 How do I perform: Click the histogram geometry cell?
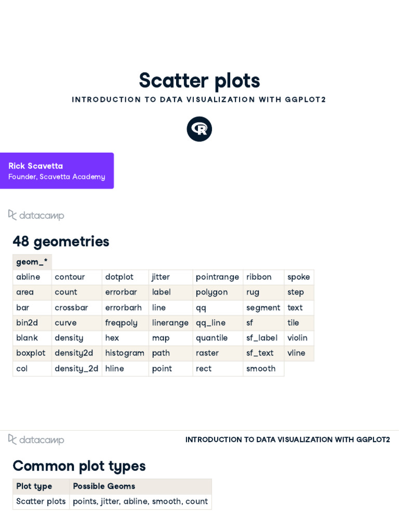(x=125, y=353)
